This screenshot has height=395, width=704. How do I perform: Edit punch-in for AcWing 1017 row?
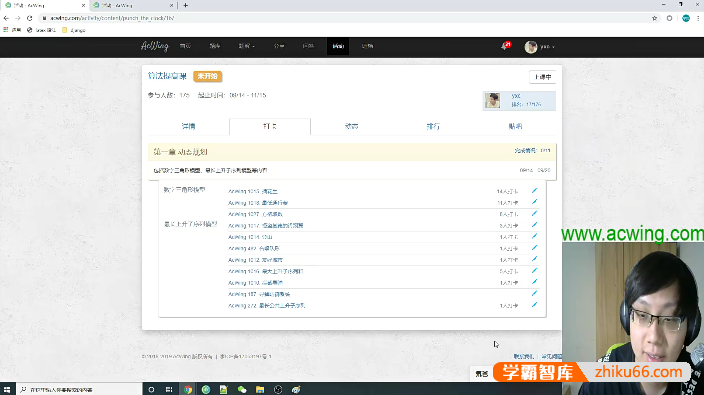click(x=534, y=225)
